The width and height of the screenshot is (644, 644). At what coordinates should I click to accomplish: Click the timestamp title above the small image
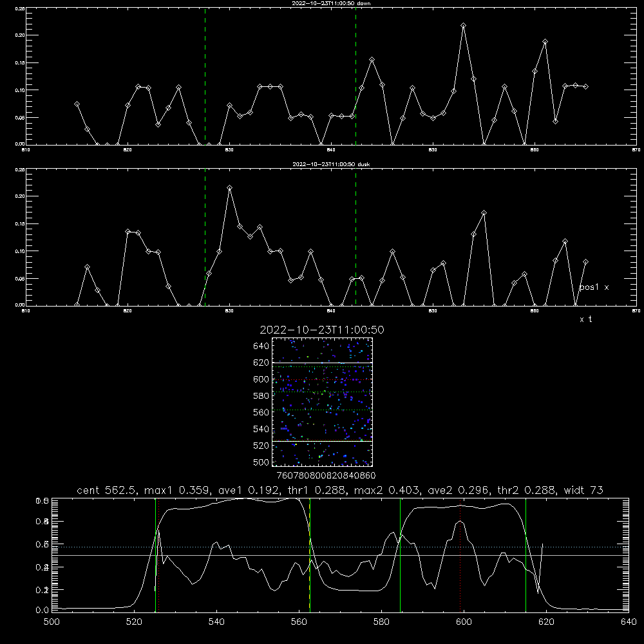pos(322,330)
